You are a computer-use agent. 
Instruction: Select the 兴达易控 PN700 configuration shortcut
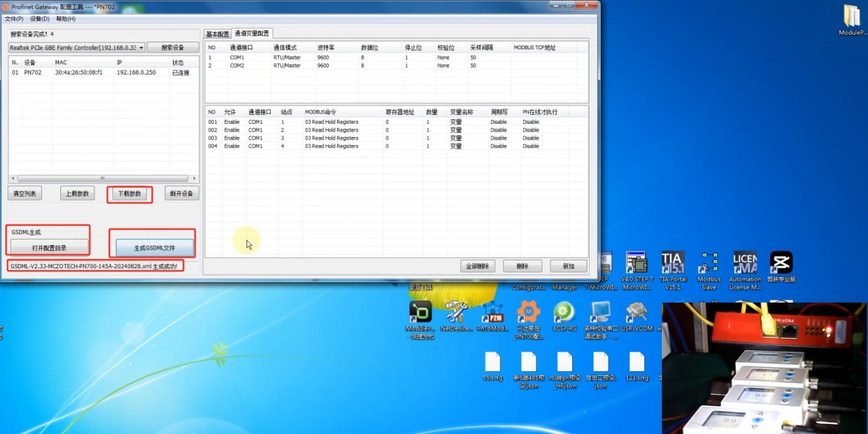(529, 320)
